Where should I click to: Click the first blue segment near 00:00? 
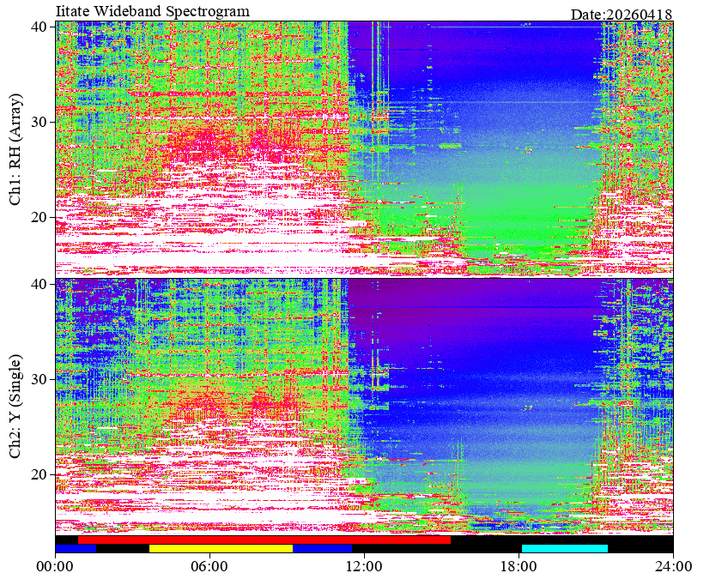tap(76, 548)
